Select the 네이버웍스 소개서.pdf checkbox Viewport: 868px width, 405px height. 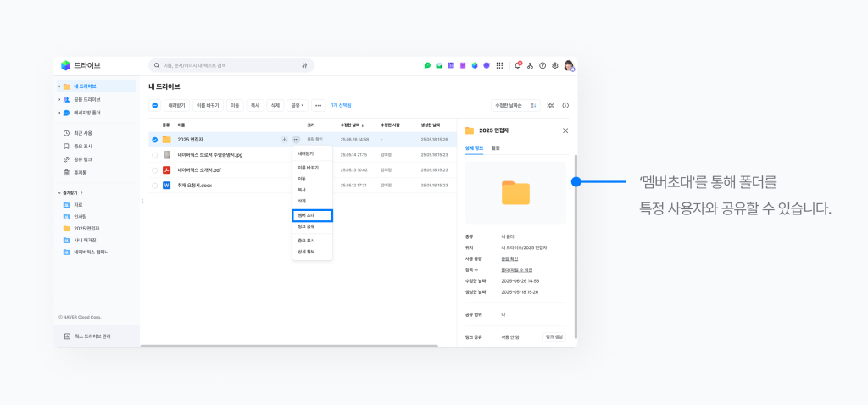154,169
